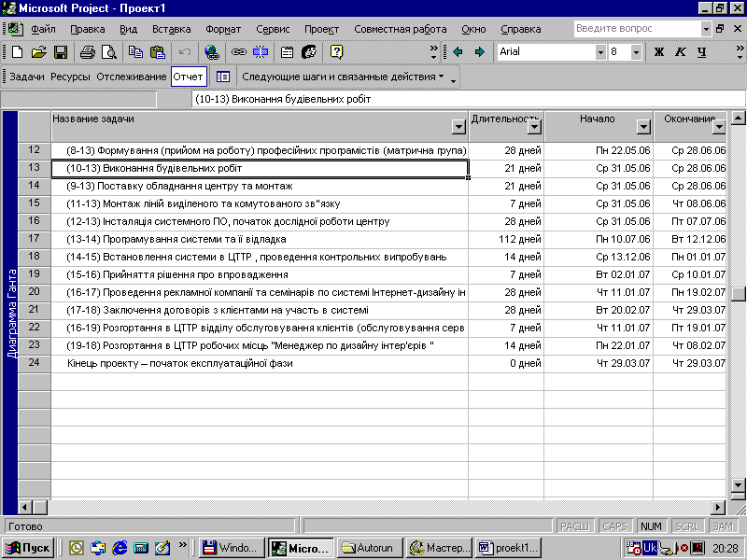Expand formatting toolbar overflow options

[740, 52]
